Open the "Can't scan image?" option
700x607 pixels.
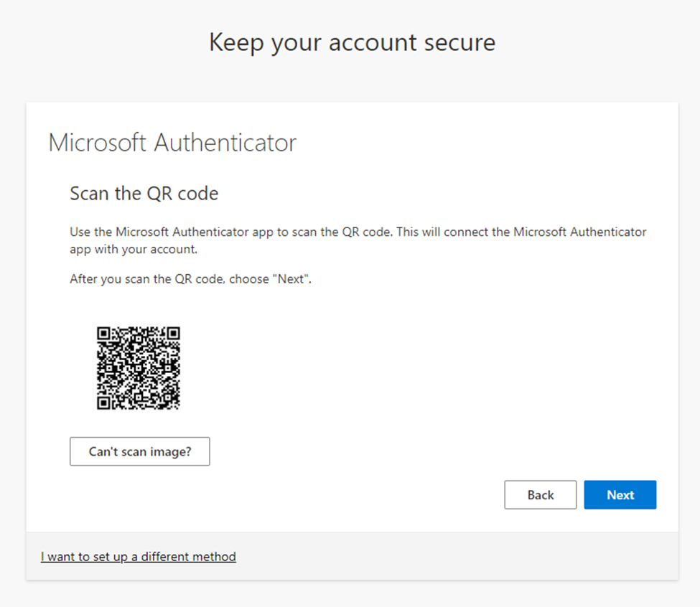pyautogui.click(x=140, y=452)
